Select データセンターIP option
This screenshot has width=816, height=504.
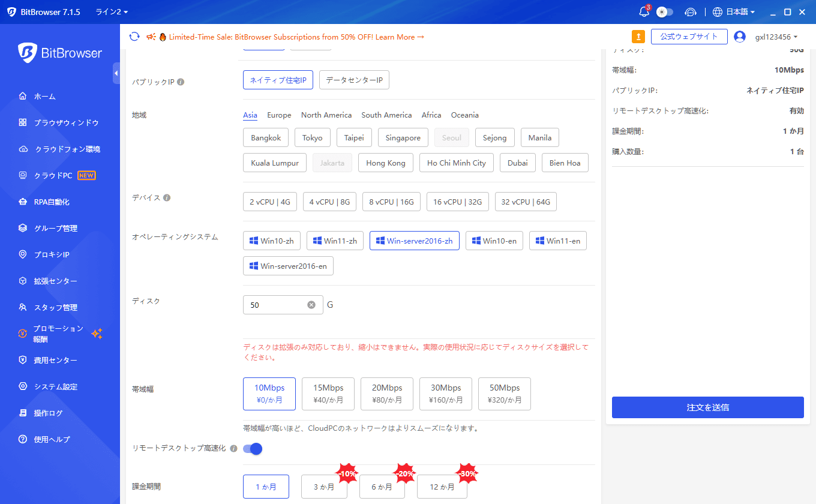pyautogui.click(x=354, y=80)
